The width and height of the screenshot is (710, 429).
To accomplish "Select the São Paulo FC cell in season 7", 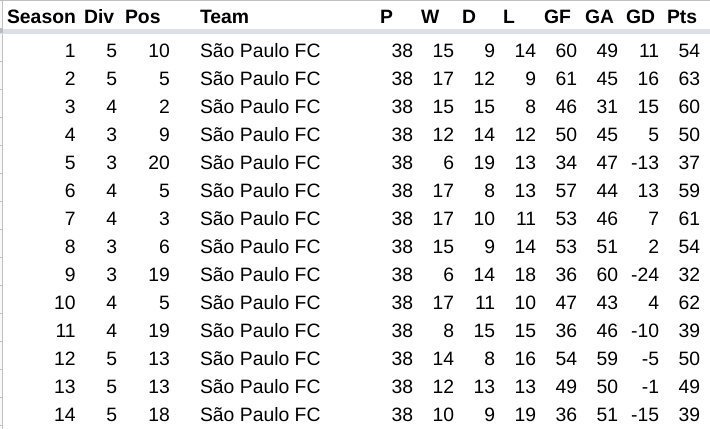I will click(x=260, y=219).
